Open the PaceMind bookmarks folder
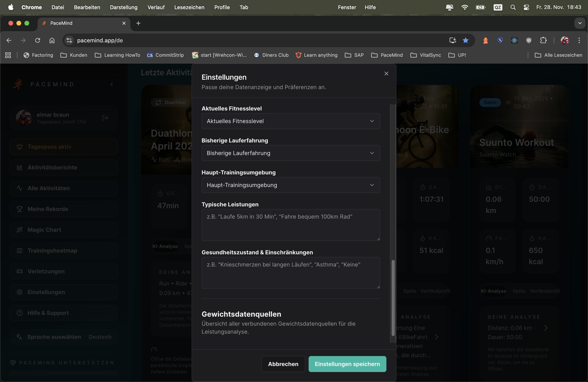The width and height of the screenshot is (588, 382). pyautogui.click(x=387, y=55)
